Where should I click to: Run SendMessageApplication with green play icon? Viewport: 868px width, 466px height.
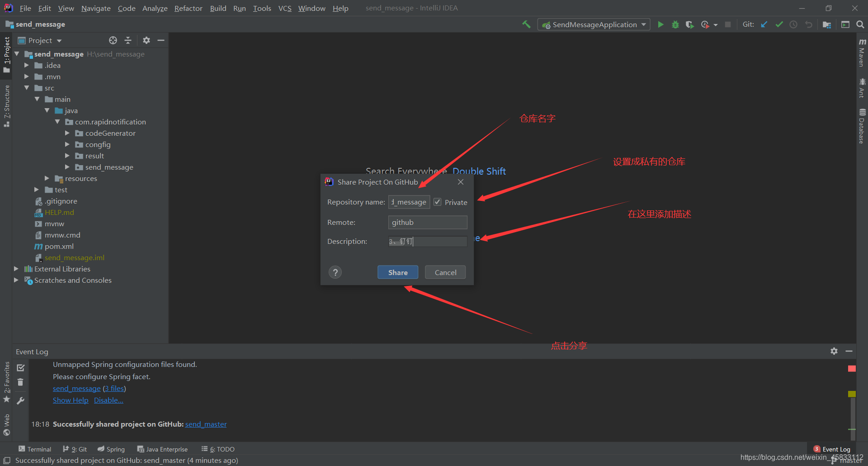[x=660, y=24]
